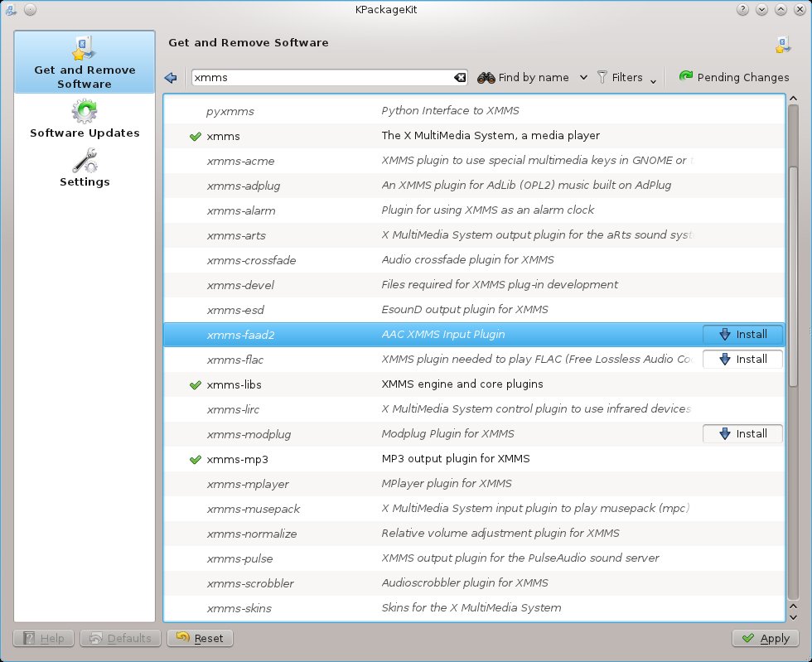Clear the xmms search text

click(460, 78)
